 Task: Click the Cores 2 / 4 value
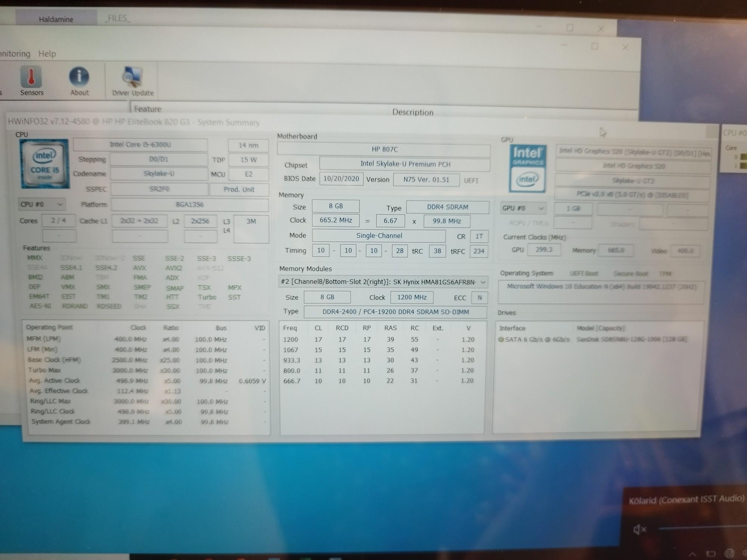(59, 221)
